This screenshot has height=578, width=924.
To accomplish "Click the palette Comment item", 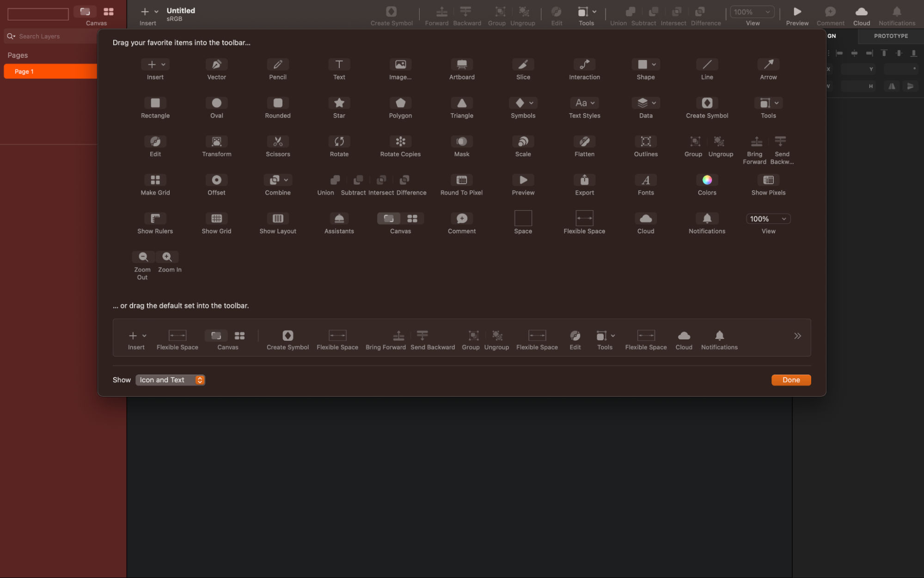I will pyautogui.click(x=461, y=223).
